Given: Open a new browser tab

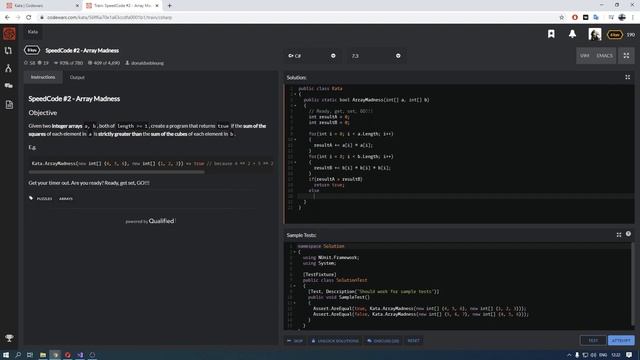Looking at the screenshot, I should tap(169, 6).
